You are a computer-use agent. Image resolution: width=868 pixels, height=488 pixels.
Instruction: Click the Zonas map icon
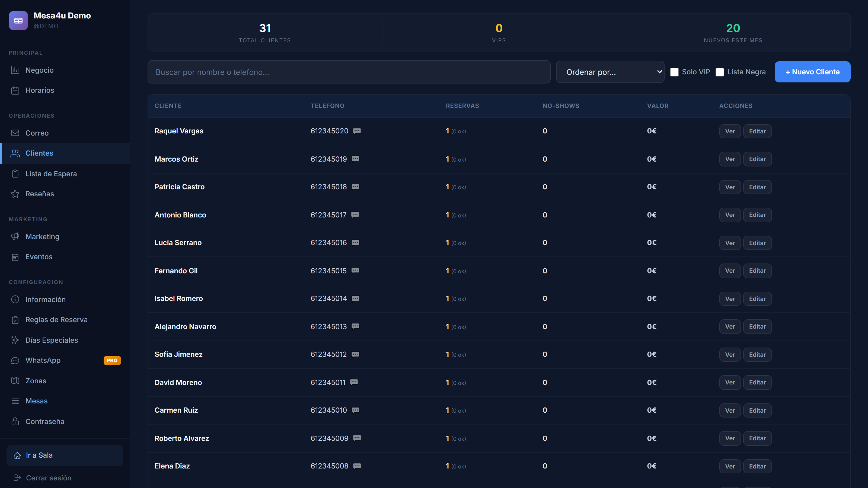(15, 381)
